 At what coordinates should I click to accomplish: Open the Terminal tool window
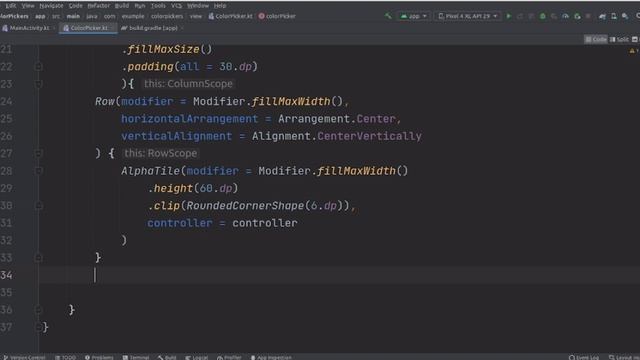pyautogui.click(x=136, y=357)
